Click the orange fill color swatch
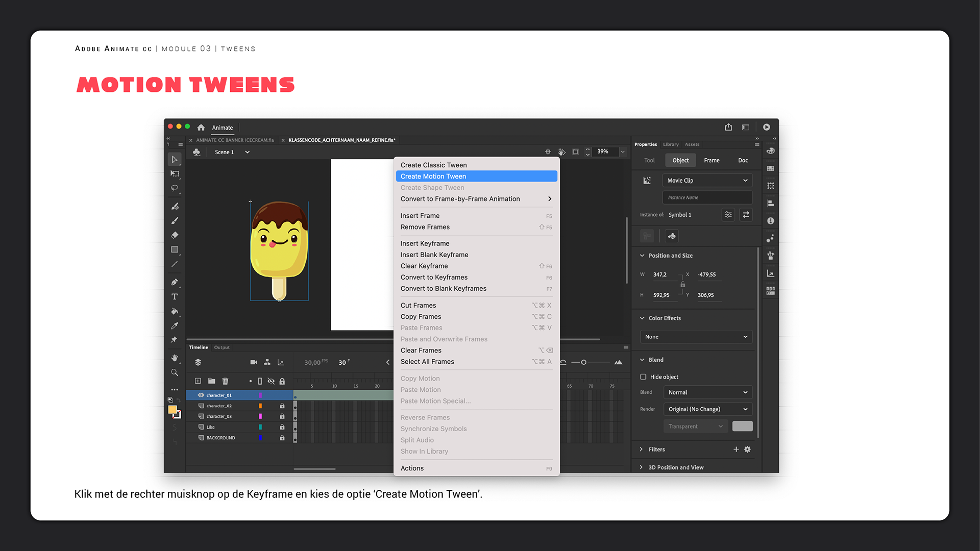 (173, 410)
